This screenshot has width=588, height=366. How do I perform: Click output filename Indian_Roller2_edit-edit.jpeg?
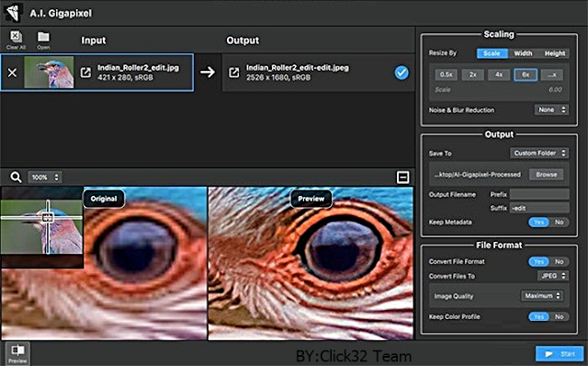[298, 68]
